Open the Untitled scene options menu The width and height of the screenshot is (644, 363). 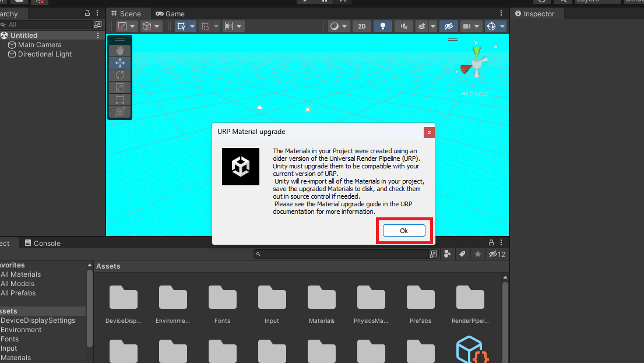(98, 36)
